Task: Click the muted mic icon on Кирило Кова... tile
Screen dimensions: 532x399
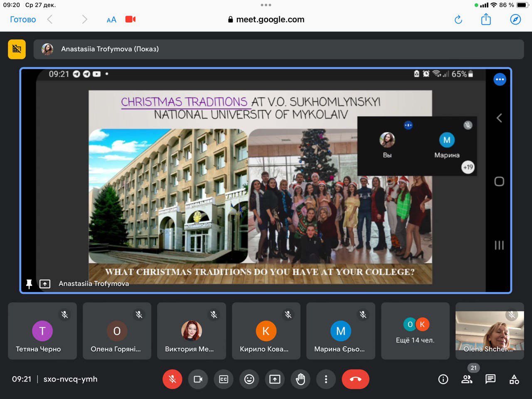Action: [x=288, y=315]
